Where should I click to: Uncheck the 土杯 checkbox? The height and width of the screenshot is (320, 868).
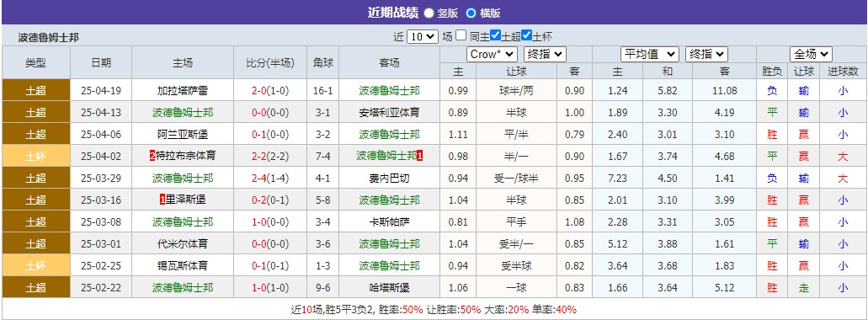pyautogui.click(x=526, y=36)
